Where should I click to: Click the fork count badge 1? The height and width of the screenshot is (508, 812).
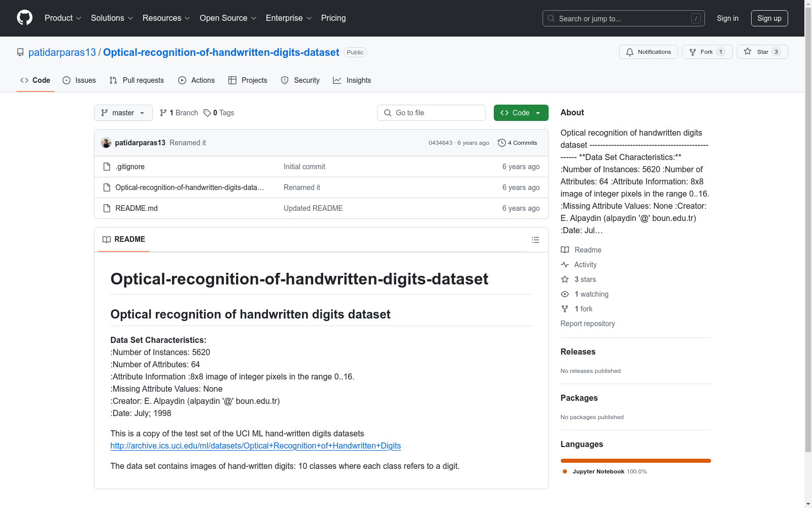pyautogui.click(x=721, y=52)
